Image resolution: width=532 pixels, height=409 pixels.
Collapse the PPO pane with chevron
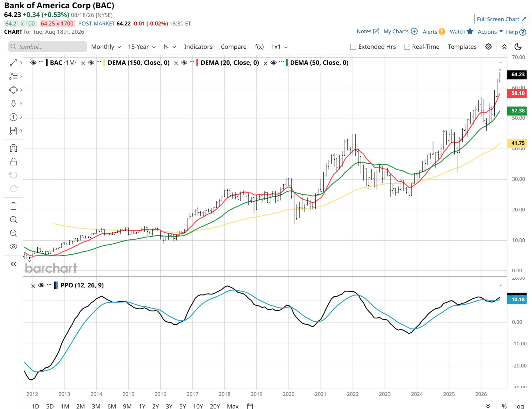click(501, 286)
